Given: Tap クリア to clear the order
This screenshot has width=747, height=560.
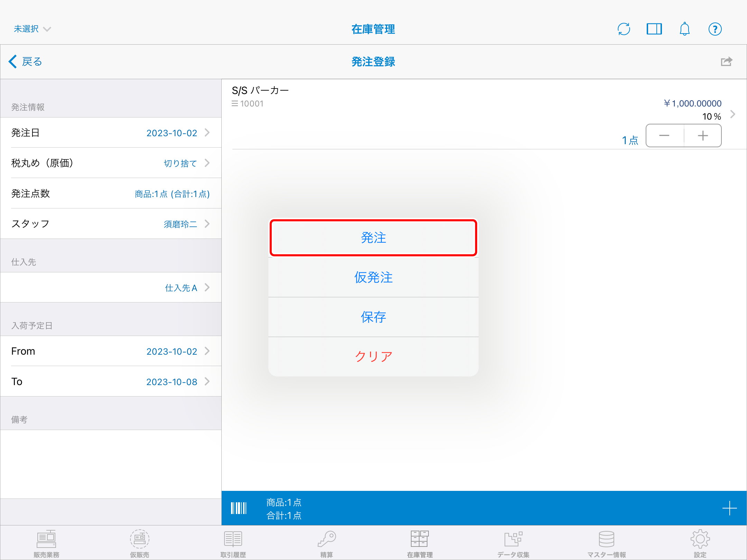Looking at the screenshot, I should coord(373,357).
